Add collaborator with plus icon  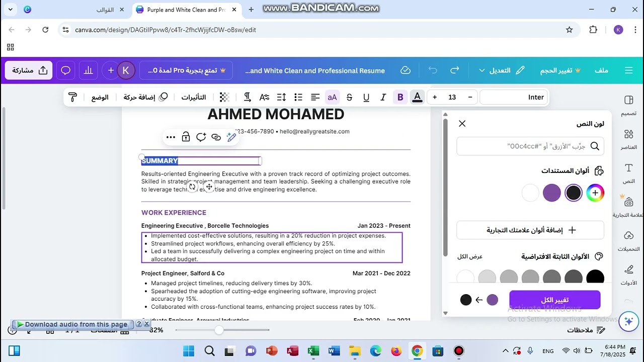[111, 70]
